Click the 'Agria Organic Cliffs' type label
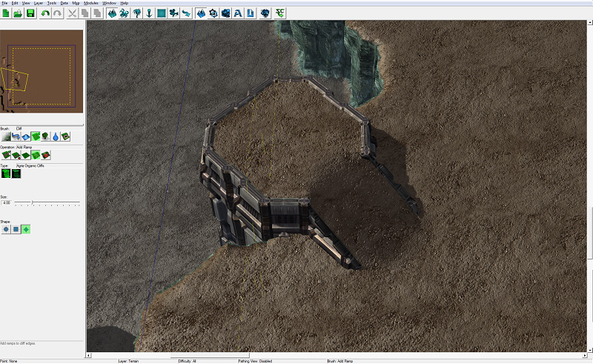The image size is (593, 364). click(30, 166)
